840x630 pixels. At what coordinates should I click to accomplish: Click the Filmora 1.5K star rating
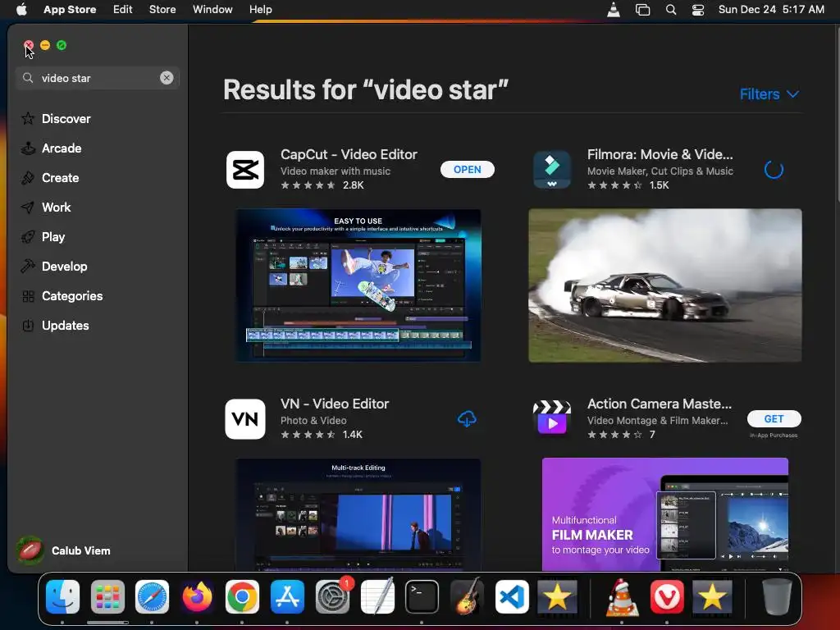point(628,185)
